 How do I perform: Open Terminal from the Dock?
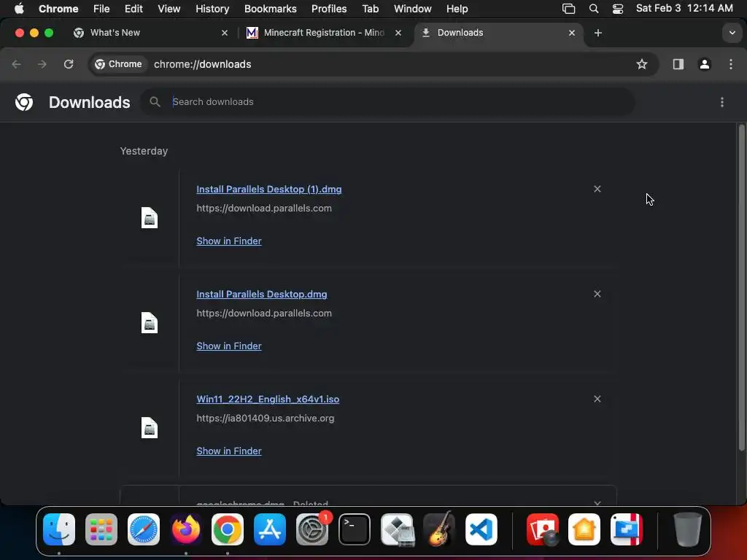point(354,529)
